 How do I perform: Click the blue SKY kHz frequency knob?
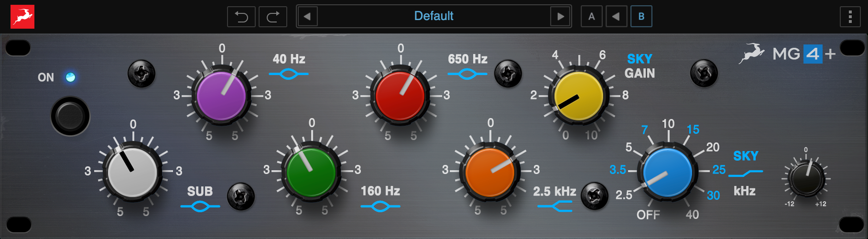click(x=667, y=171)
